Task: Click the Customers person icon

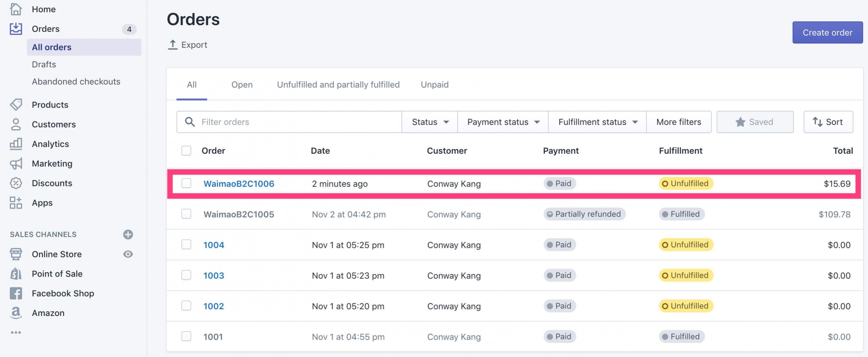Action: tap(16, 124)
